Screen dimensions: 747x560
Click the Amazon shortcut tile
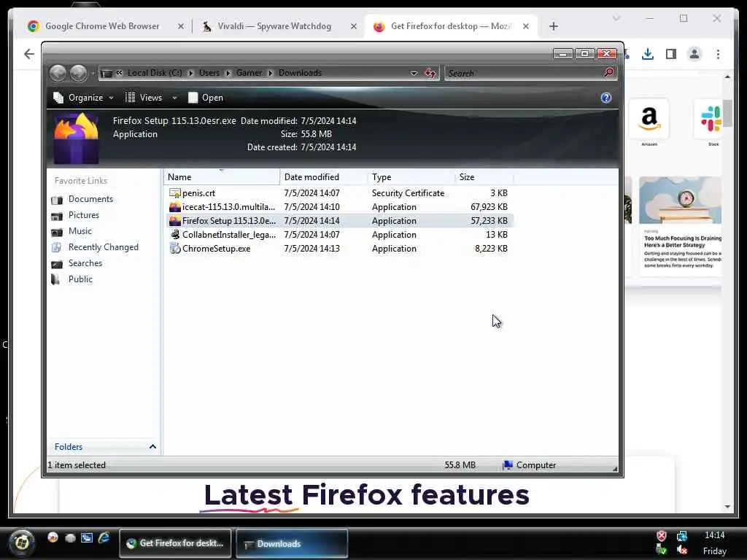tap(649, 119)
